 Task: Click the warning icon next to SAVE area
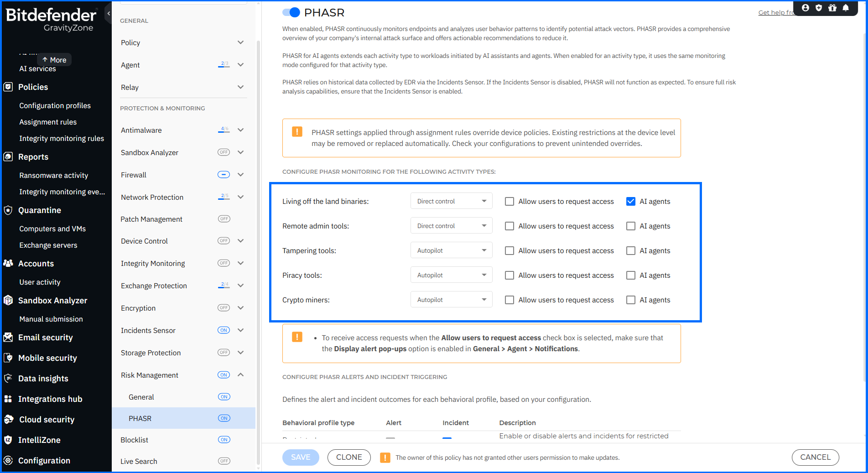(x=385, y=457)
